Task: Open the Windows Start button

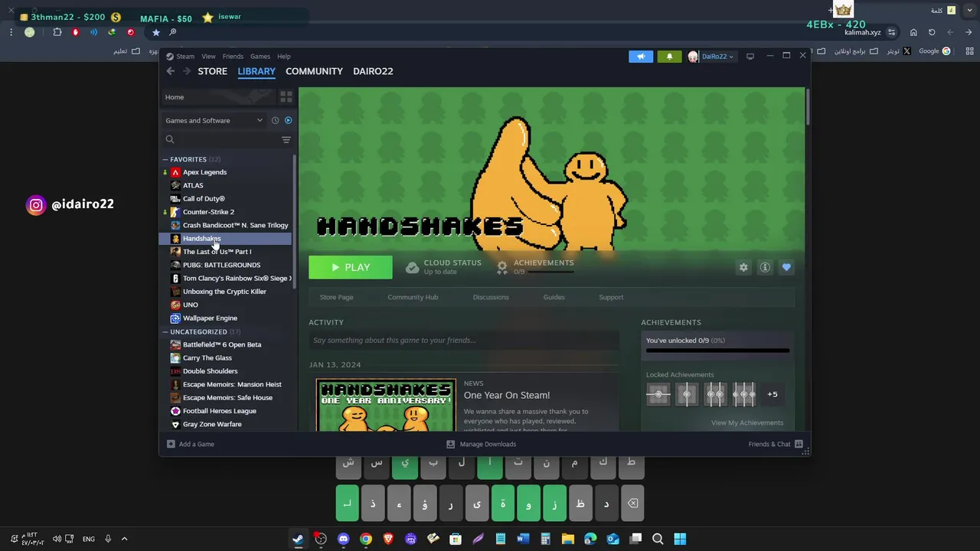Action: (680, 539)
